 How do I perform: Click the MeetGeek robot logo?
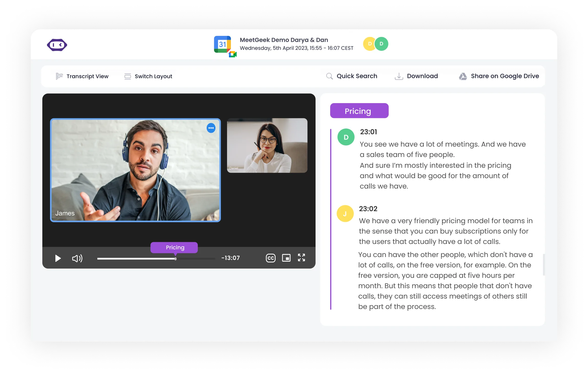(x=57, y=45)
